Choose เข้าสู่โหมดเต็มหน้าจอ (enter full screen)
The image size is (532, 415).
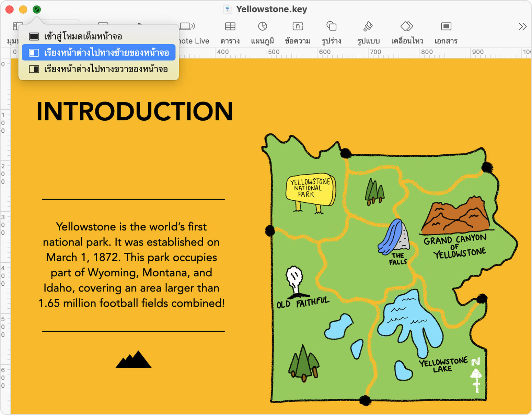(83, 36)
